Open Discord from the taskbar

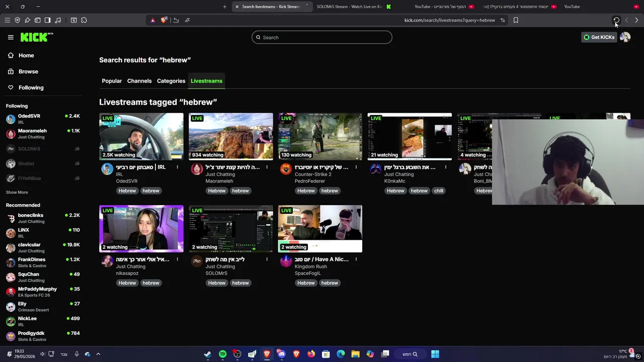coord(281,354)
